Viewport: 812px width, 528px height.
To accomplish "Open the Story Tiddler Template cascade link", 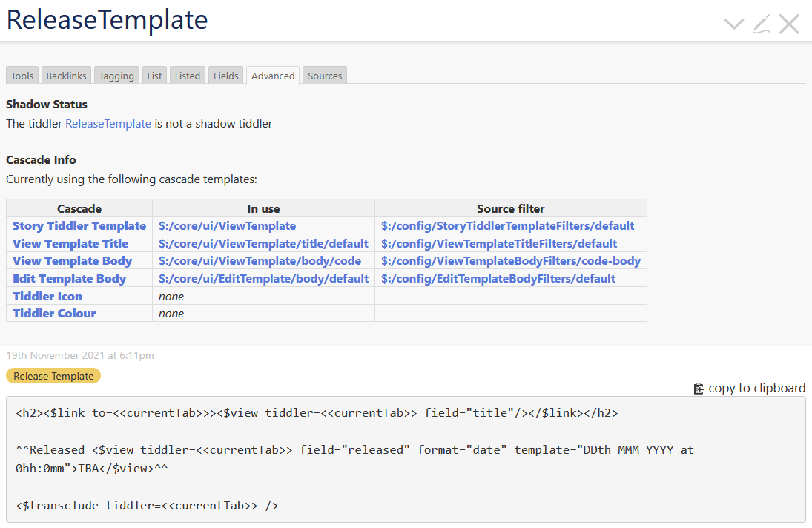I will tap(79, 225).
